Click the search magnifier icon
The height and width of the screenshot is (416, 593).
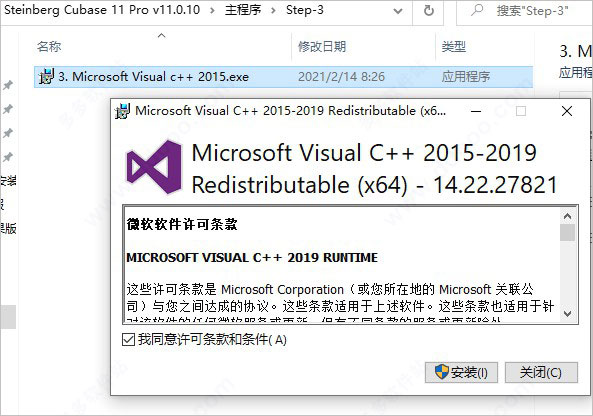click(478, 10)
